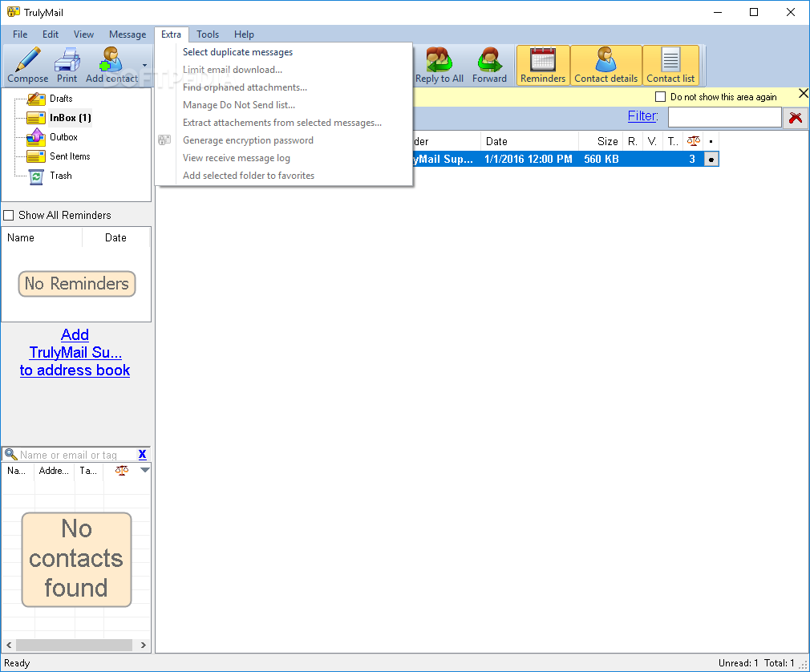The height and width of the screenshot is (672, 810).
Task: Toggle the Contact list panel button
Action: pyautogui.click(x=670, y=65)
